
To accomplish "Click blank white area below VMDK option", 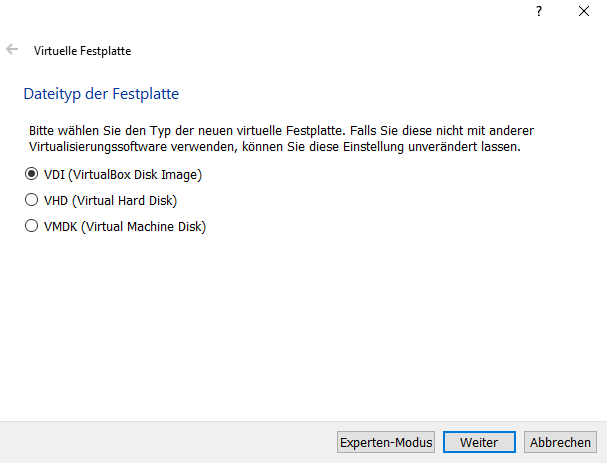I will point(302,325).
